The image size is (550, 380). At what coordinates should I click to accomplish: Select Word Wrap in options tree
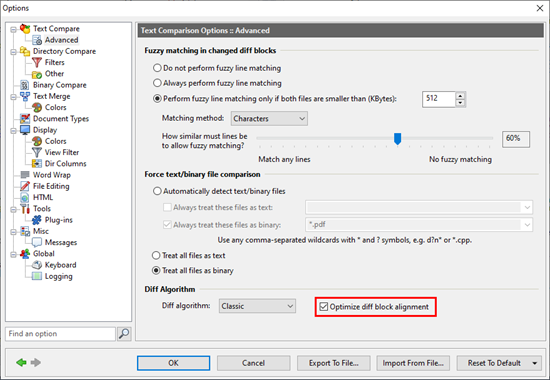pyautogui.click(x=52, y=175)
